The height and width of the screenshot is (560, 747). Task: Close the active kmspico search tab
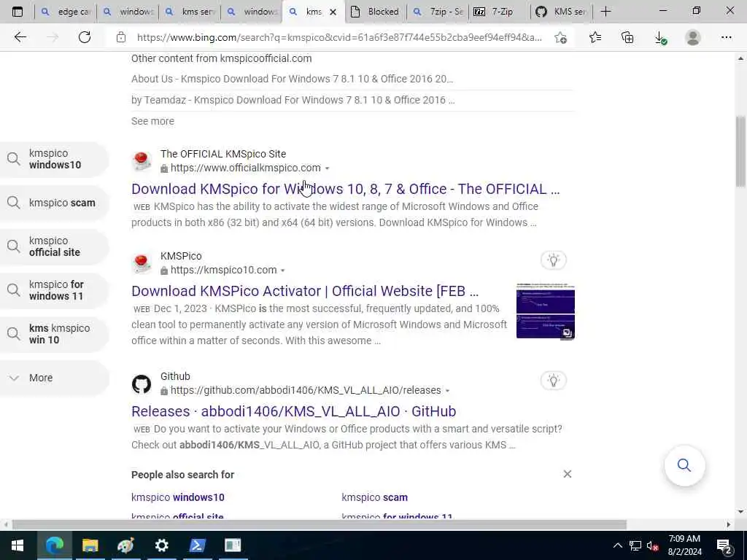[x=333, y=12]
